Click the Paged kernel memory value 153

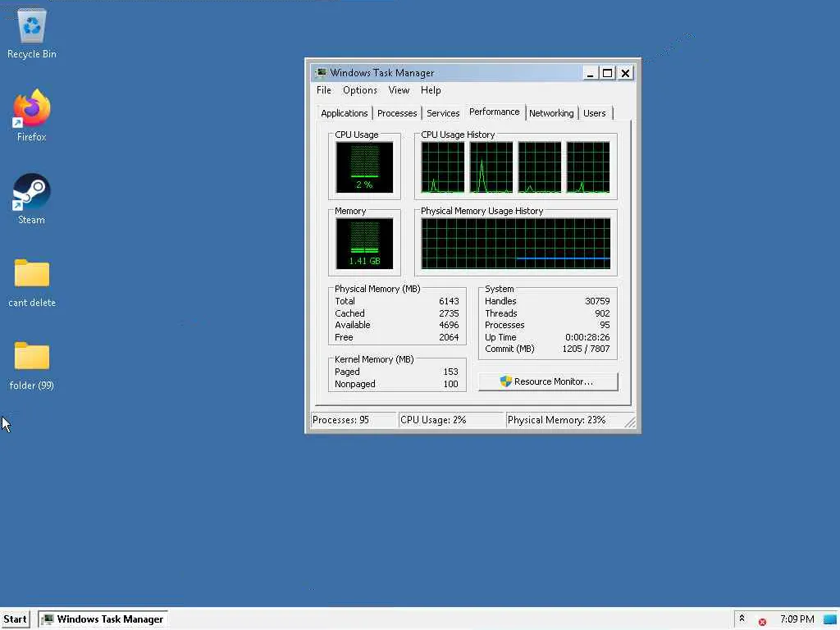point(450,372)
